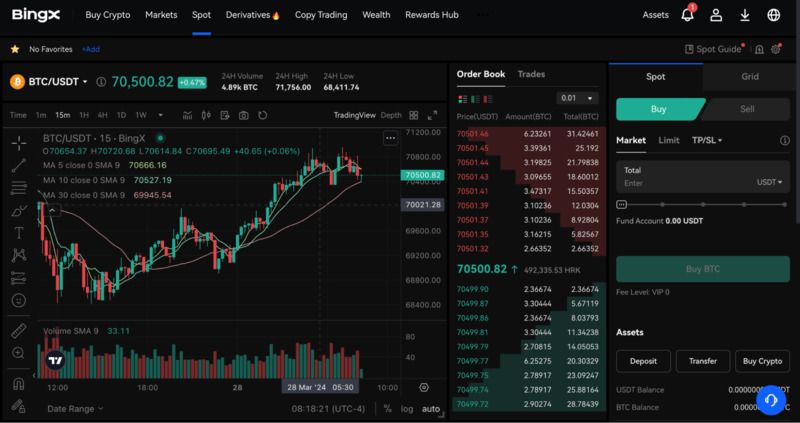Image resolution: width=800 pixels, height=423 pixels.
Task: Click the order amount percentage slider handle
Action: click(621, 205)
